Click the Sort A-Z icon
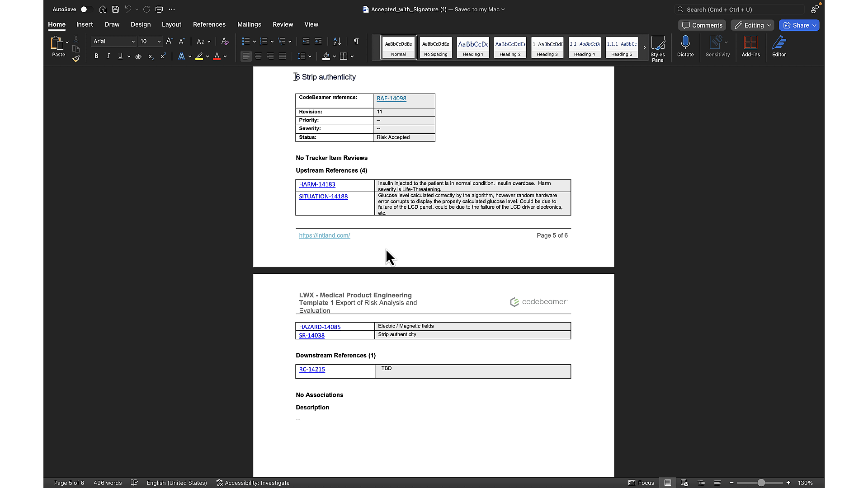The image size is (868, 488). coord(337,42)
